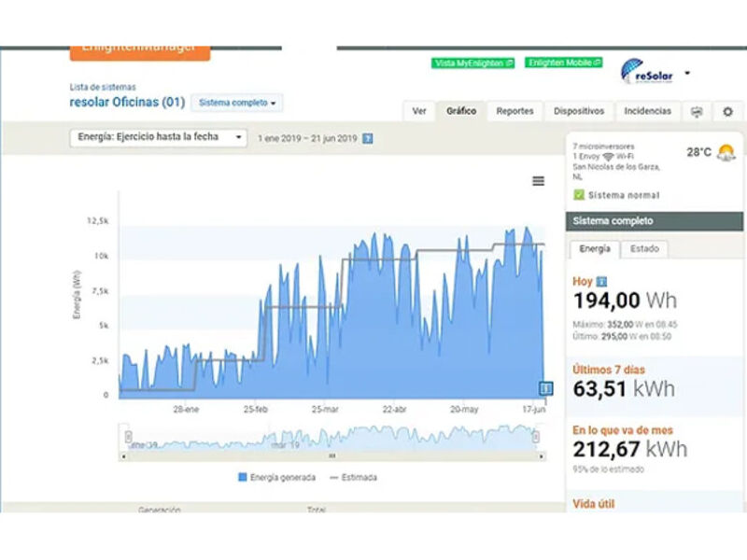Viewport: 747px width, 560px height.
Task: Click the 28-ene axis label
Action: pyautogui.click(x=186, y=410)
